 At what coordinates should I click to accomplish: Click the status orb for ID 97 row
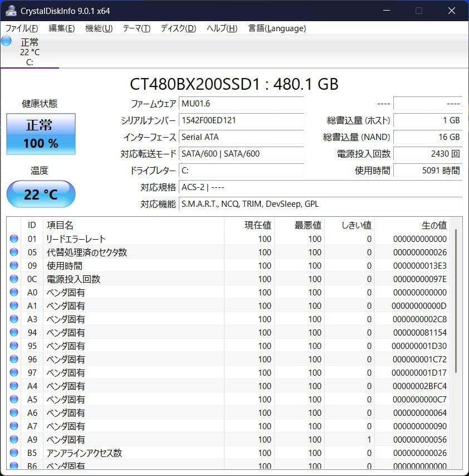pos(14,372)
